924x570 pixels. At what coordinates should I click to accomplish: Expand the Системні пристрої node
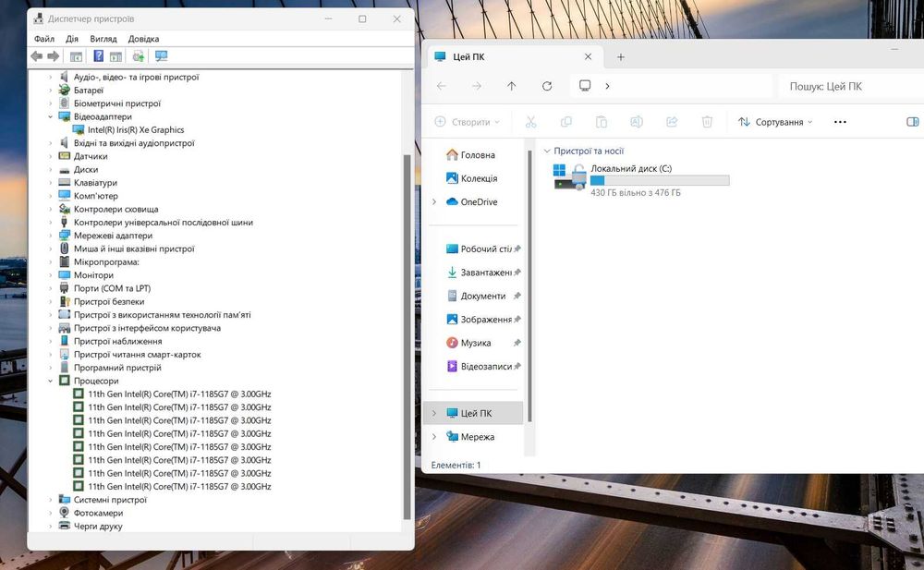click(x=51, y=500)
